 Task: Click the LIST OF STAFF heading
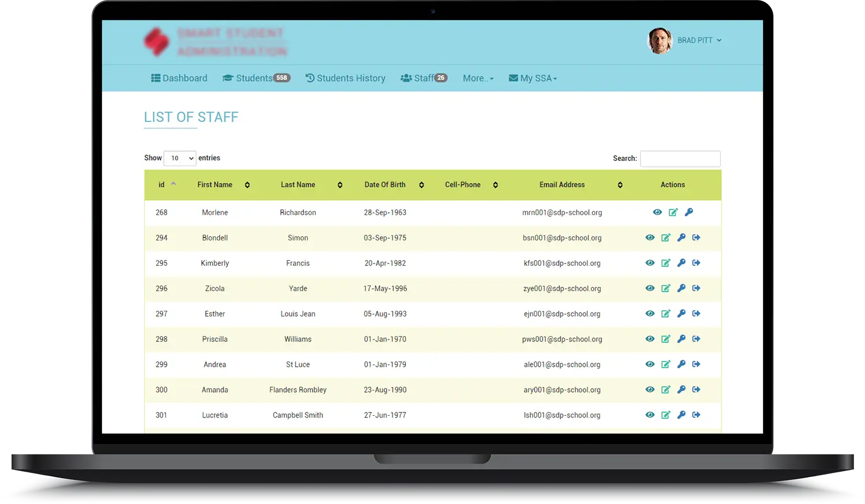[x=191, y=117]
